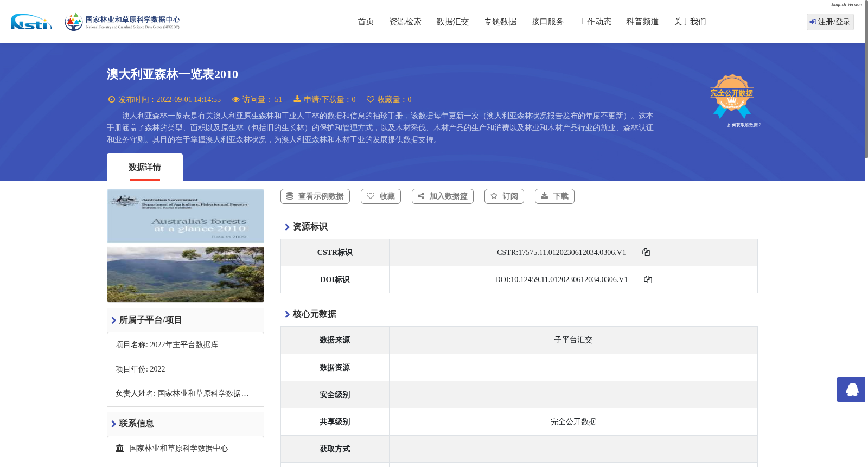
Task: Click the 国家林业和草原科学数据中心 logo
Action: click(x=122, y=22)
